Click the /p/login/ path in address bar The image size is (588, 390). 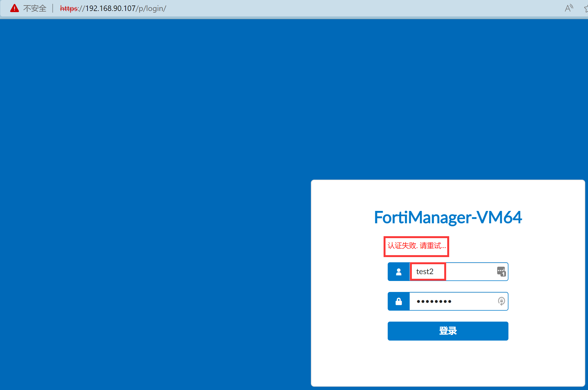(151, 9)
